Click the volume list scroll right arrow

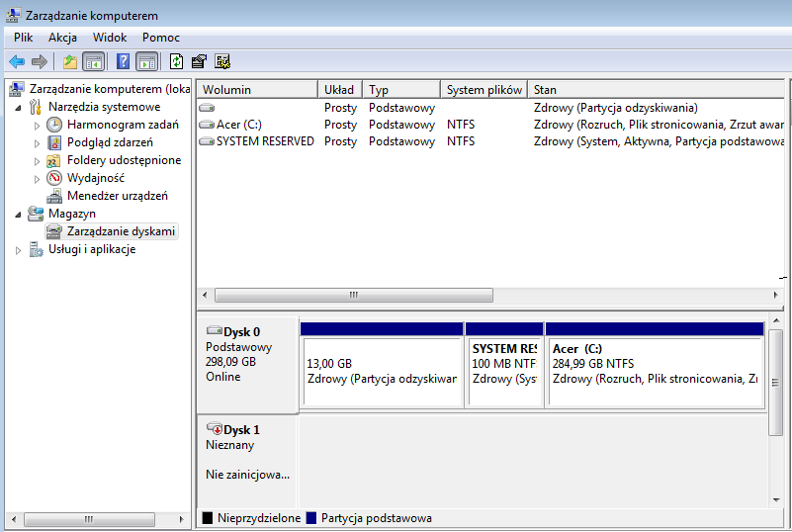point(776,295)
